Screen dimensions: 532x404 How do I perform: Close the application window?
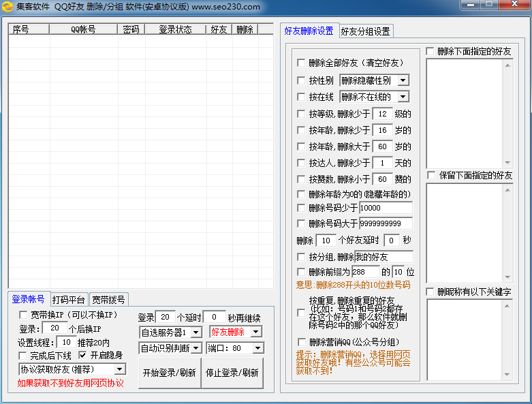point(514,5)
